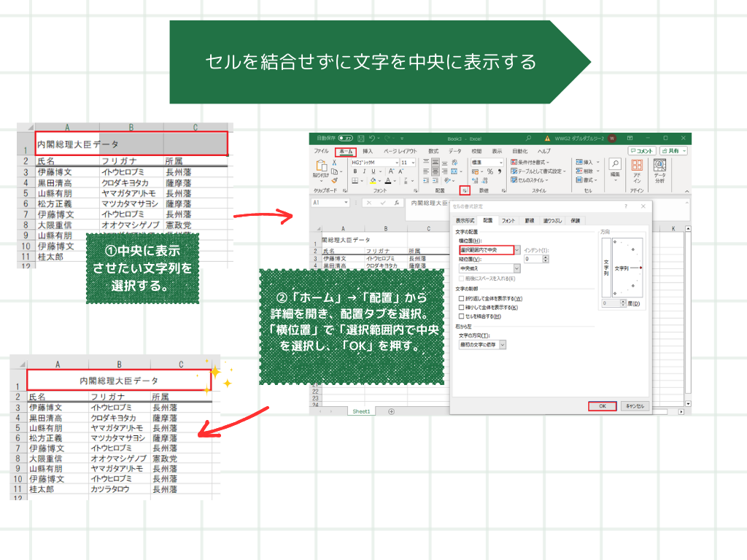The width and height of the screenshot is (747, 560).
Task: Enable 折り返して全体を表示する wrap text option
Action: (x=460, y=299)
